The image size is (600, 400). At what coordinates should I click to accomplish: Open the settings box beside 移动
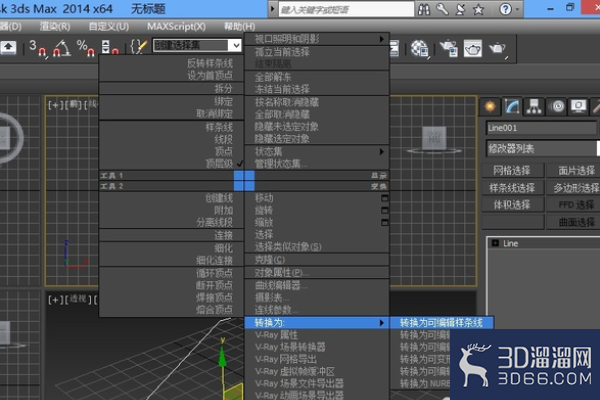[384, 198]
